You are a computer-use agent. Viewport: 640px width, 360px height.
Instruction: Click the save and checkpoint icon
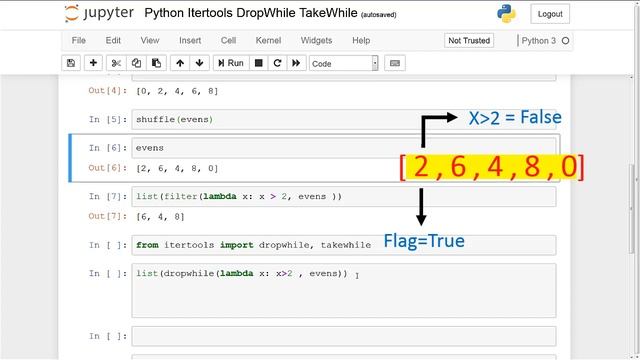71,63
